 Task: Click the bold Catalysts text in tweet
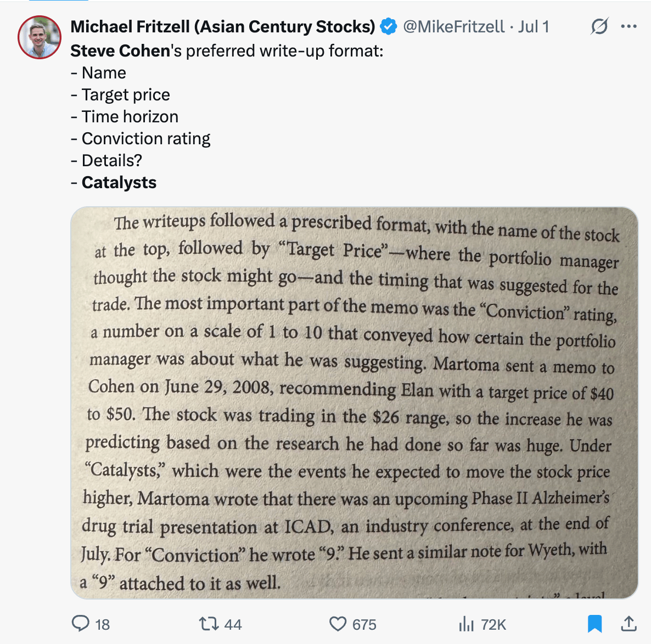point(119,183)
